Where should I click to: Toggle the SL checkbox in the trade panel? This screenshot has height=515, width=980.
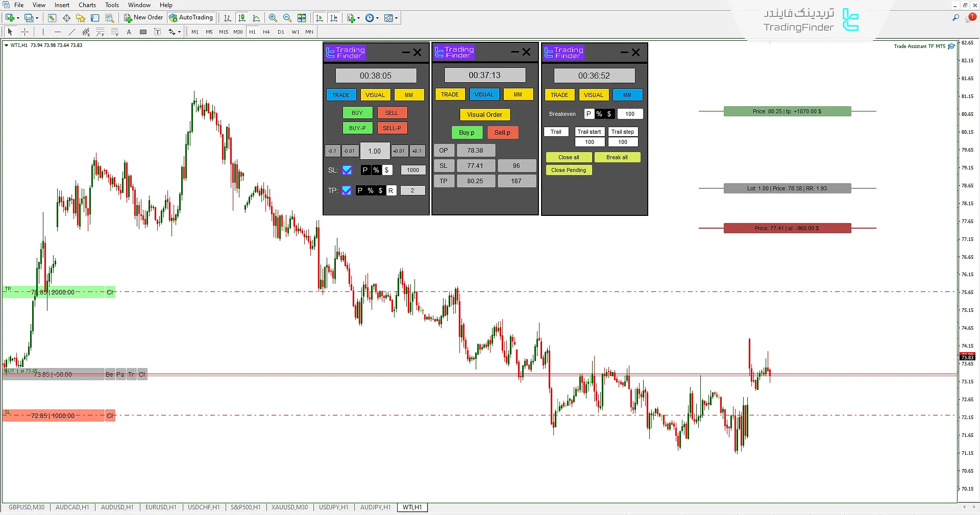[347, 170]
